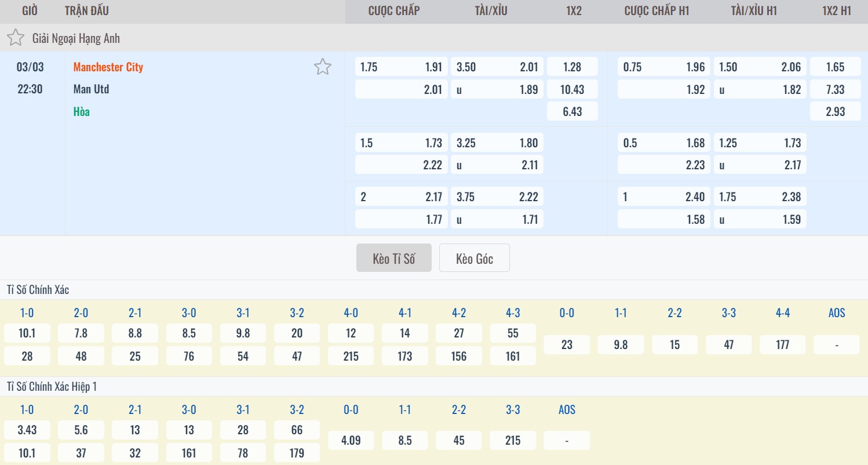Pick first-half draw odds 2.93
868x465 pixels.
835,111
